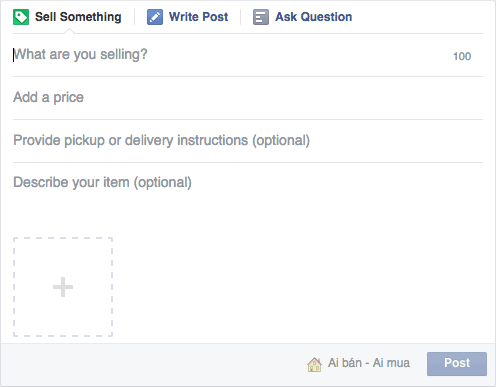Click the gray footer bar left of the group name

click(153, 364)
